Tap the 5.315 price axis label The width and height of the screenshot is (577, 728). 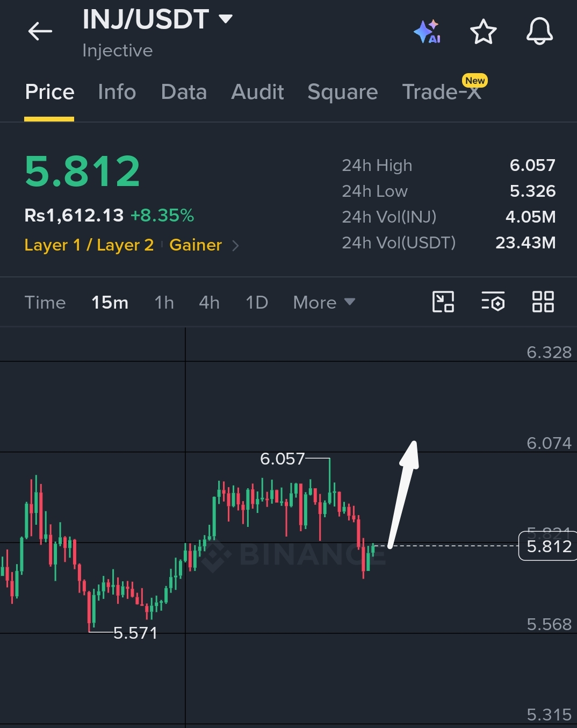click(549, 715)
